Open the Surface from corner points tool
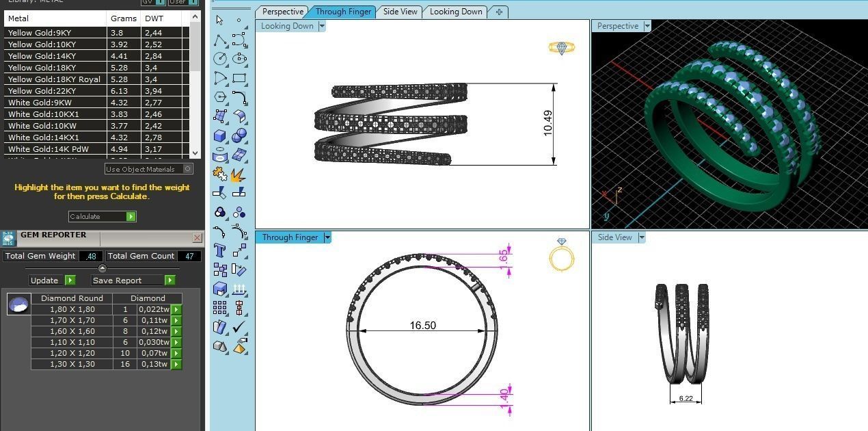This screenshot has height=431, width=868. 220,116
